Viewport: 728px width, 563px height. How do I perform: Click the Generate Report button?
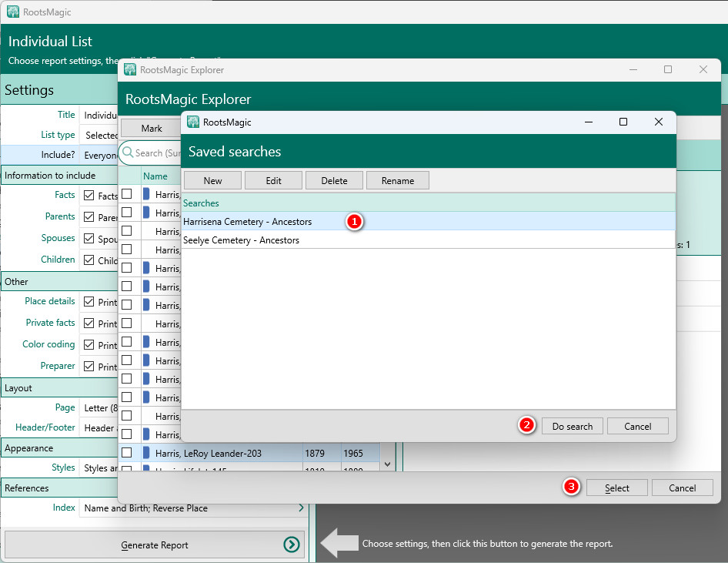point(155,545)
